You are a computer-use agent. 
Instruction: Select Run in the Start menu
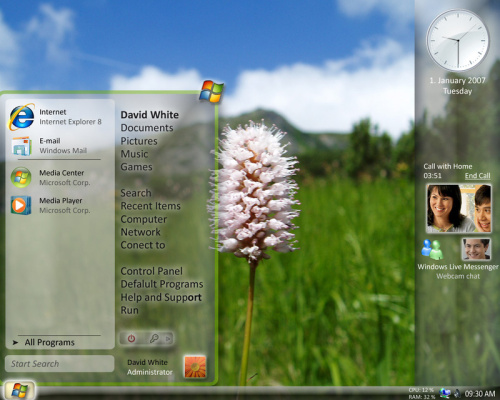pyautogui.click(x=129, y=310)
